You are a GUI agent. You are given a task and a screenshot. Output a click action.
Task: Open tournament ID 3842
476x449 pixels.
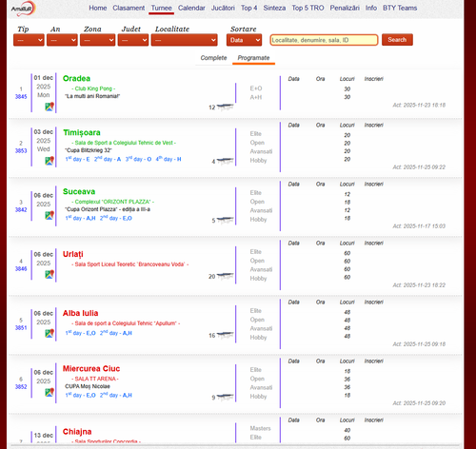coord(21,210)
